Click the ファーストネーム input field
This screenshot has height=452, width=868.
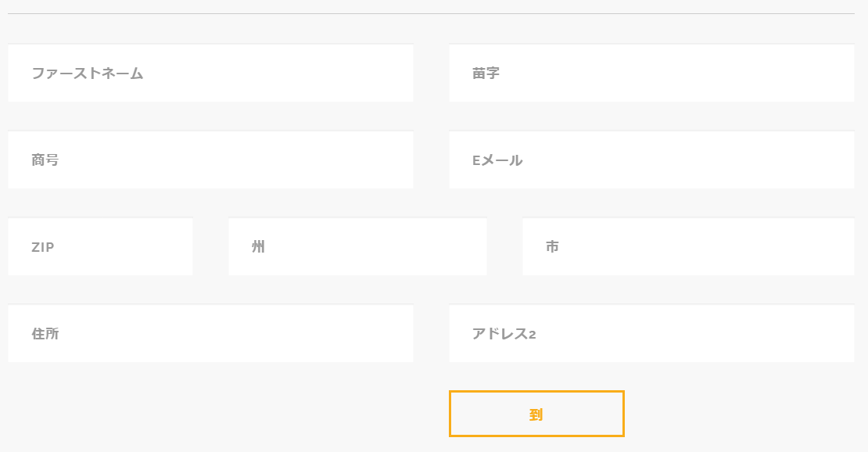tap(210, 73)
